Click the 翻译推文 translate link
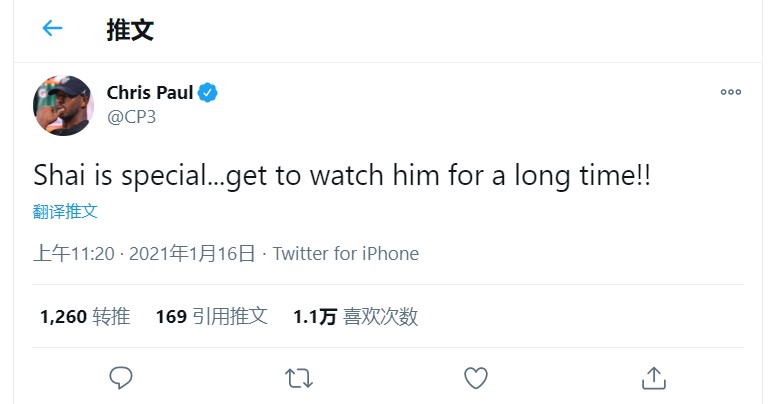The height and width of the screenshot is (404, 772). pyautogui.click(x=65, y=212)
